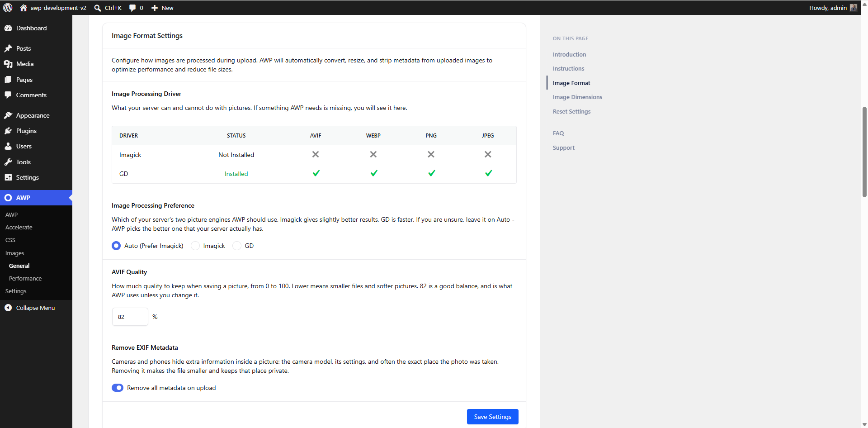Image resolution: width=868 pixels, height=428 pixels.
Task: Click the Appearance paintbrush icon
Action: coord(8,115)
